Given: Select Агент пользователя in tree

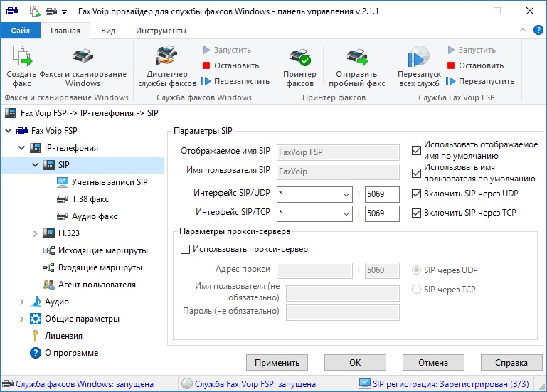Looking at the screenshot, I should [x=90, y=285].
